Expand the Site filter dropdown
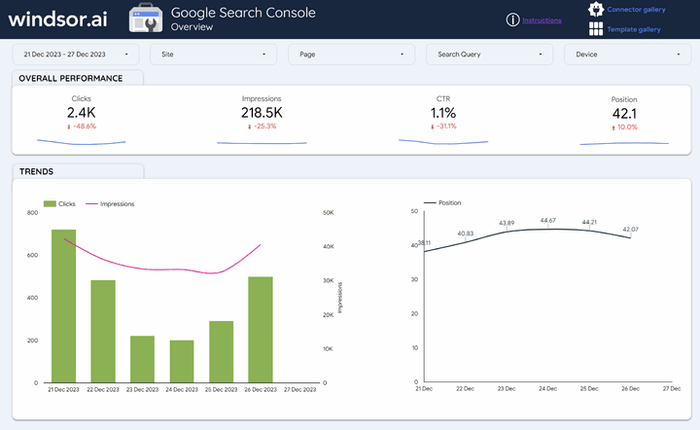 [x=213, y=54]
